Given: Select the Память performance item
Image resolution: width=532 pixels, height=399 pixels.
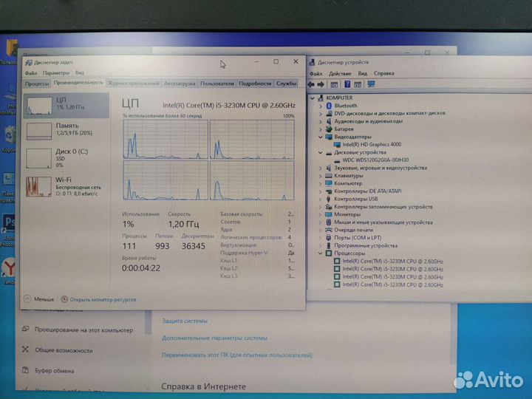Looking at the screenshot, I should coord(66,131).
